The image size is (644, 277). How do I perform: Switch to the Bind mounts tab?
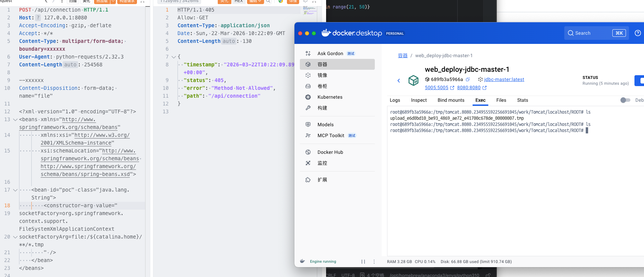pyautogui.click(x=451, y=100)
